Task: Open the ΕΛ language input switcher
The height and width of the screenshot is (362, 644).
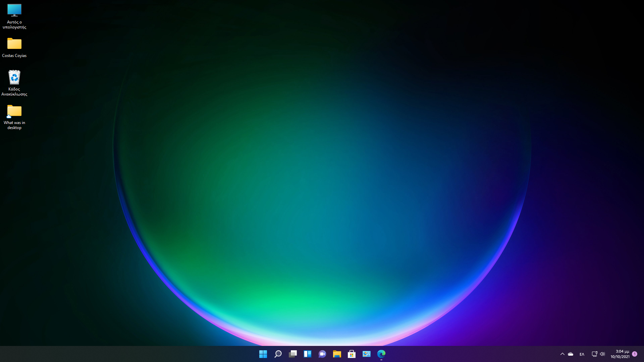Action: (x=582, y=354)
